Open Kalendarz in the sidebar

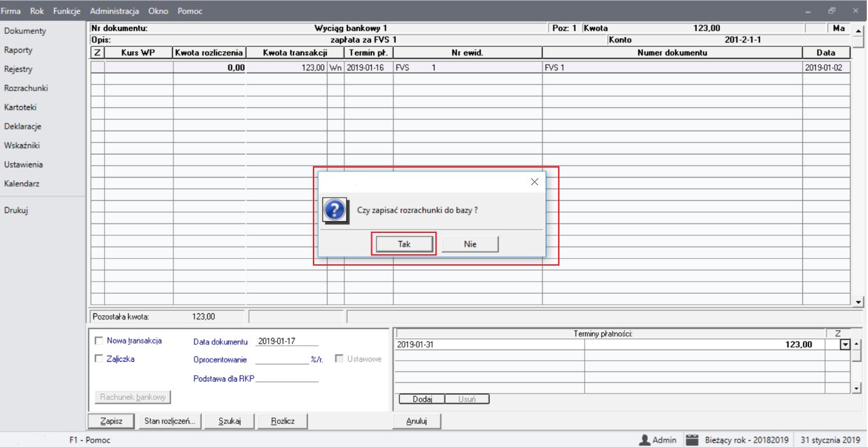click(21, 184)
